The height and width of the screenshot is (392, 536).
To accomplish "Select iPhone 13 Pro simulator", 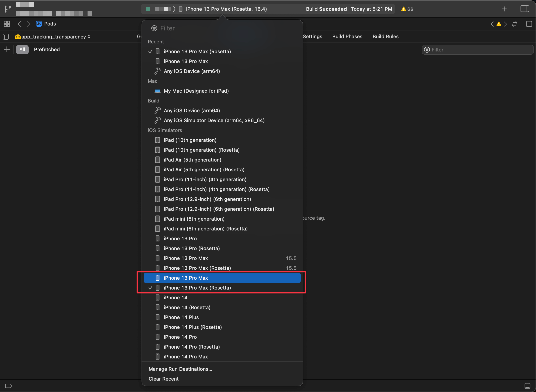I will point(222,239).
